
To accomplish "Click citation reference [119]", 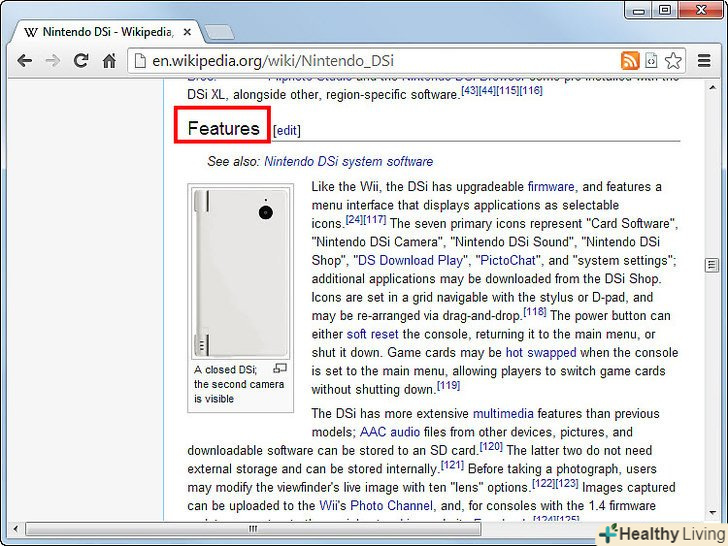I will (448, 385).
